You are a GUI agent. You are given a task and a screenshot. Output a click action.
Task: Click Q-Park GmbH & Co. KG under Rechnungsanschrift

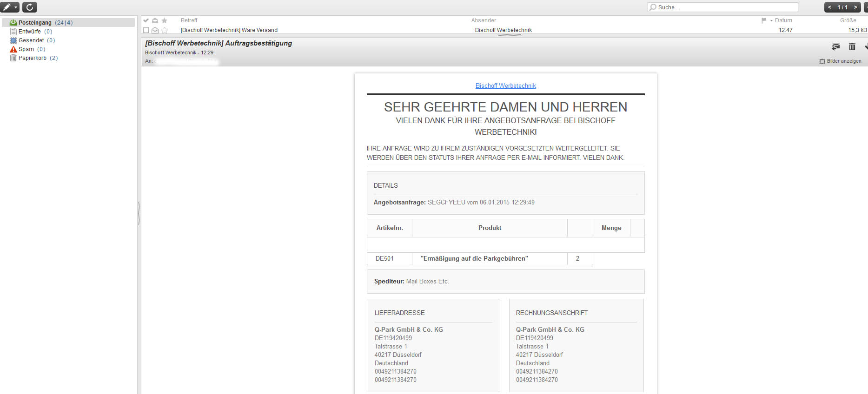[x=550, y=330]
